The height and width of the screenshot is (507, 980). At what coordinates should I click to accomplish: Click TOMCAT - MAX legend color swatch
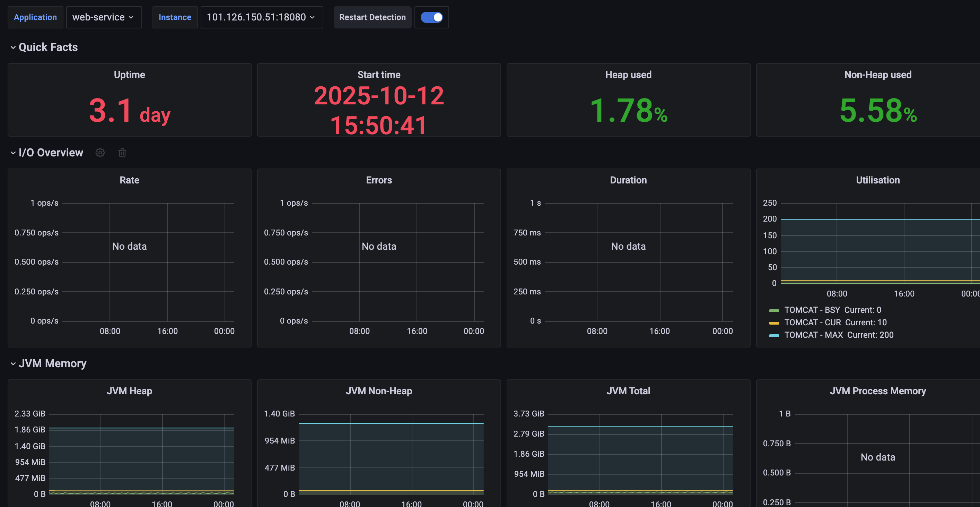click(774, 335)
